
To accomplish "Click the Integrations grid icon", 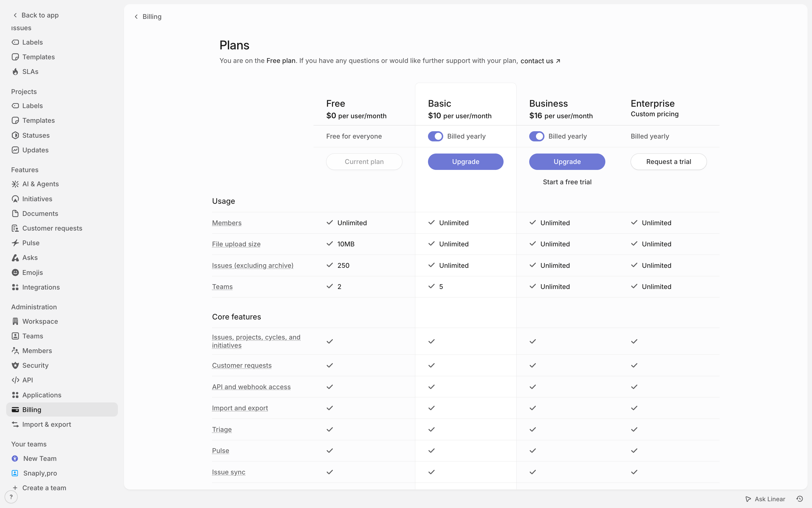I will (x=15, y=287).
